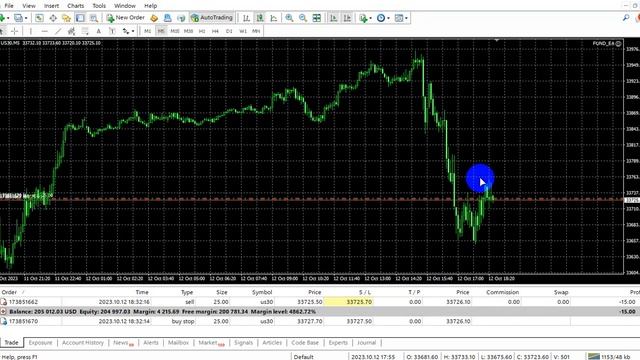Toggle the AutoTrading button
The width and height of the screenshot is (640, 360).
pyautogui.click(x=212, y=18)
